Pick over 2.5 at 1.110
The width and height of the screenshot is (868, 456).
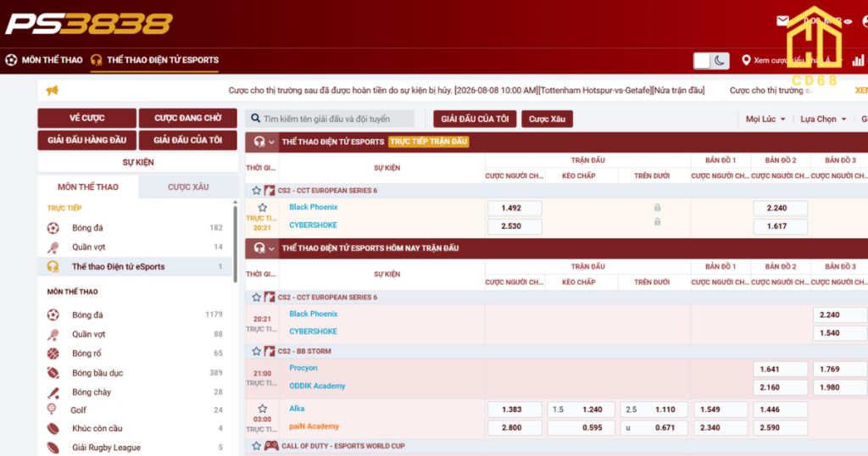tap(654, 409)
